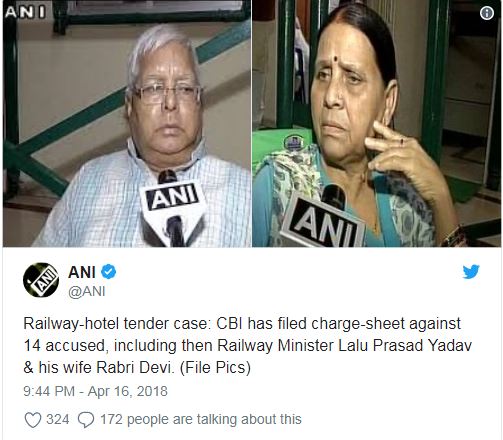This screenshot has height=440, width=503.
Task: Open the tweet timestamp 9:44 PM - Apr 16, 2018
Action: (x=95, y=391)
